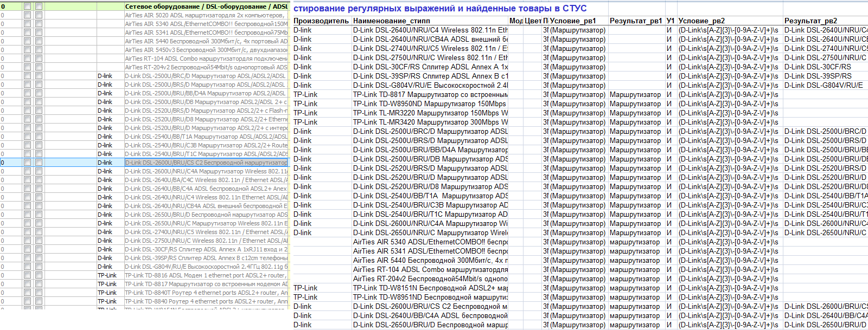Select 'AirTies AIR 5020 ADSL' row in left table
This screenshot has width=868, height=330.
point(206,15)
